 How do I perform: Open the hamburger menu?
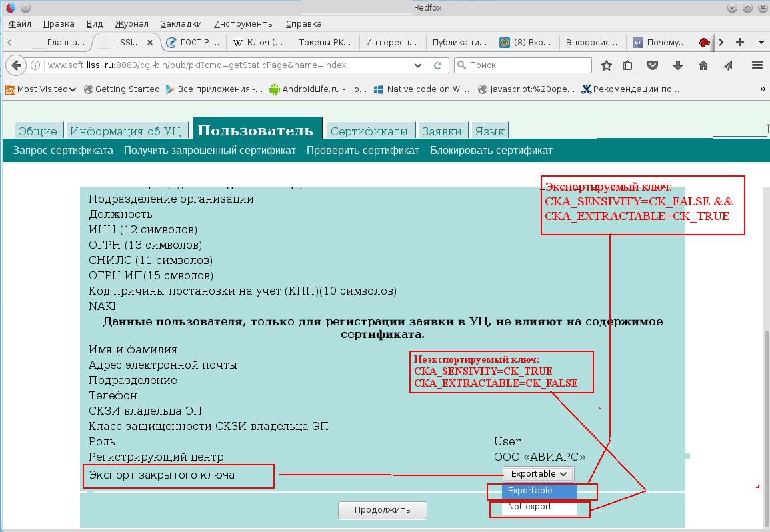(x=757, y=65)
